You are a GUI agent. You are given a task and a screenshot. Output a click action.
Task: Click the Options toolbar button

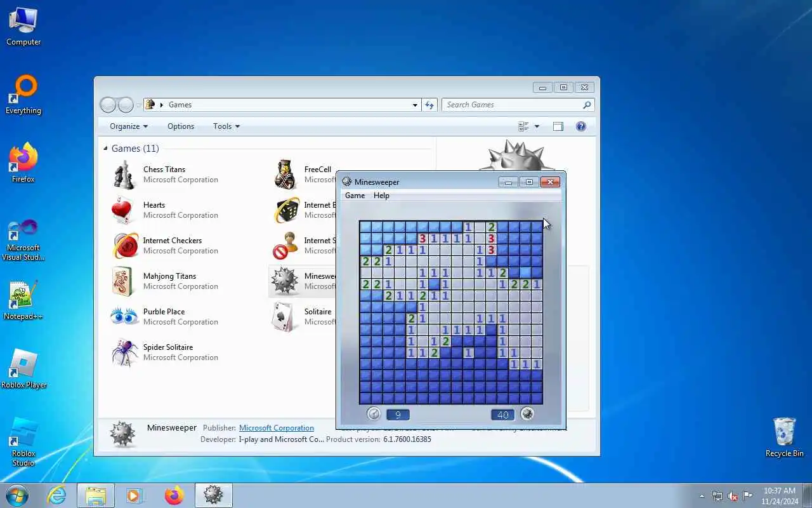(181, 126)
